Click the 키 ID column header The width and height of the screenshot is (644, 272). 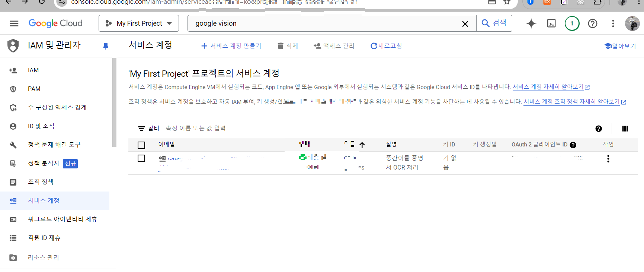pos(449,144)
